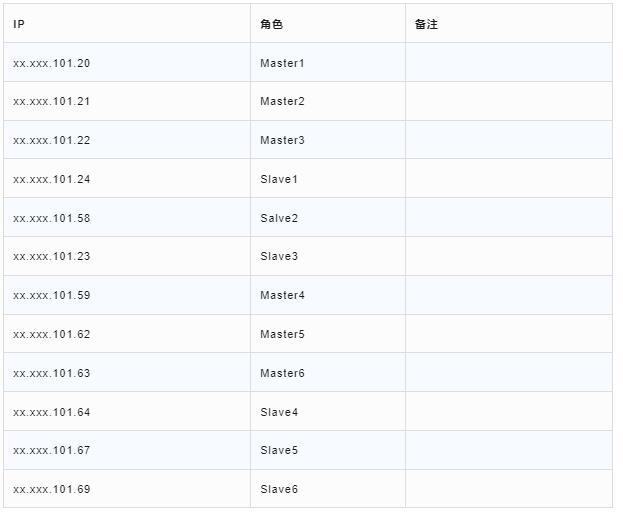Select IP cell xx.xxx.101.69
623x515 pixels.
pos(52,490)
